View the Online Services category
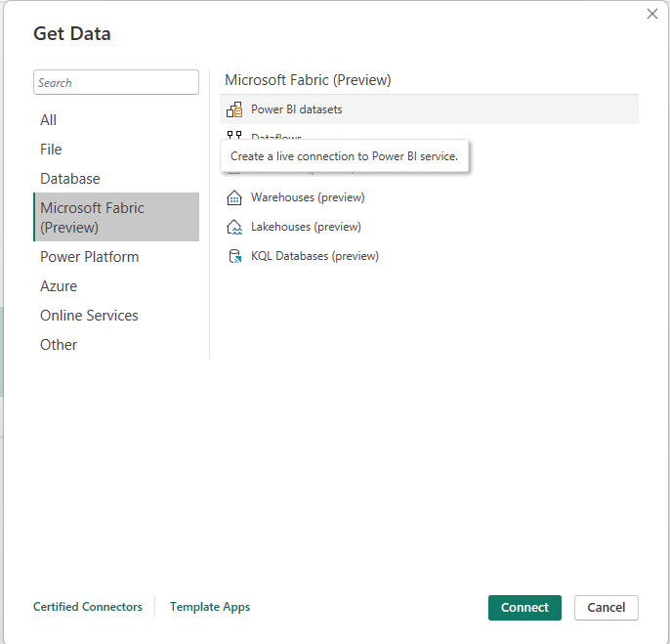 (x=89, y=316)
